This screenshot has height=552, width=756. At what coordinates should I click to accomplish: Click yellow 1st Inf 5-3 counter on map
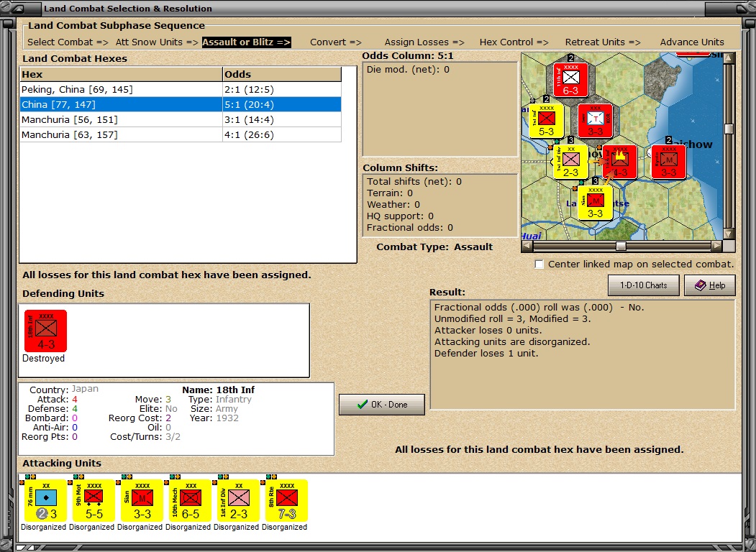546,121
